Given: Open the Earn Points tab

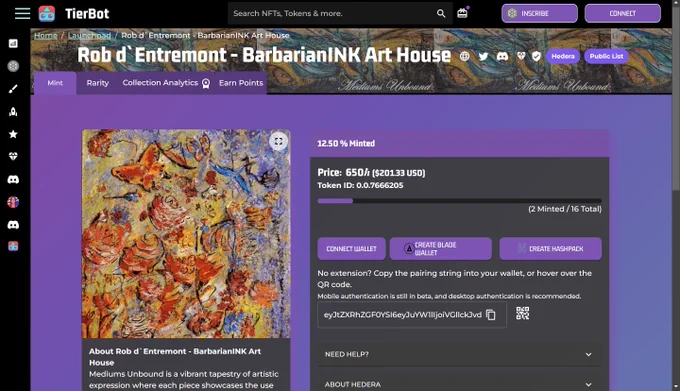Looking at the screenshot, I should pyautogui.click(x=241, y=83).
